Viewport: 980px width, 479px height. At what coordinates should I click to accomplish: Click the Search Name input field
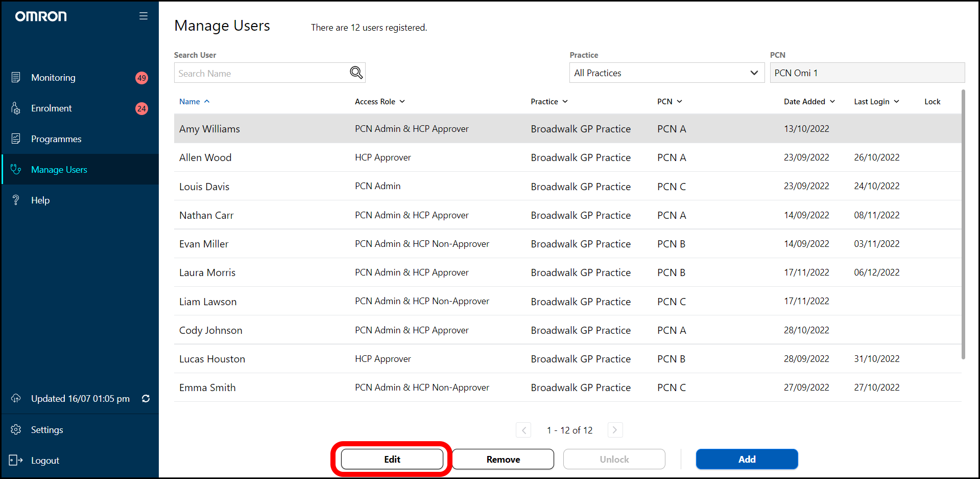click(260, 73)
